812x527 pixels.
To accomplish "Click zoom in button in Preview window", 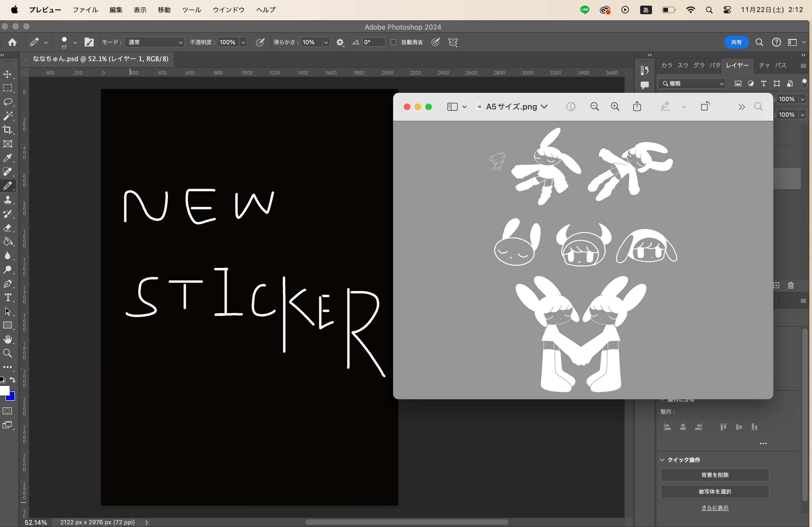I will (x=615, y=107).
